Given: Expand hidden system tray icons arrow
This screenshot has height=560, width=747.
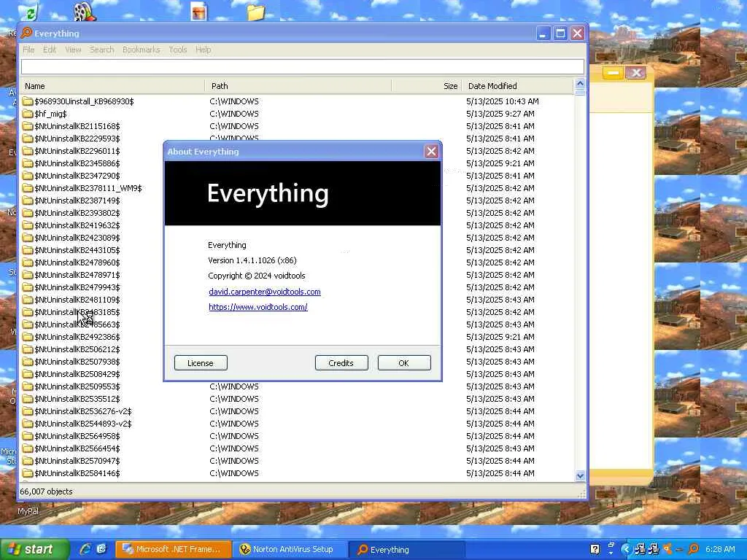Looking at the screenshot, I should click(x=626, y=549).
